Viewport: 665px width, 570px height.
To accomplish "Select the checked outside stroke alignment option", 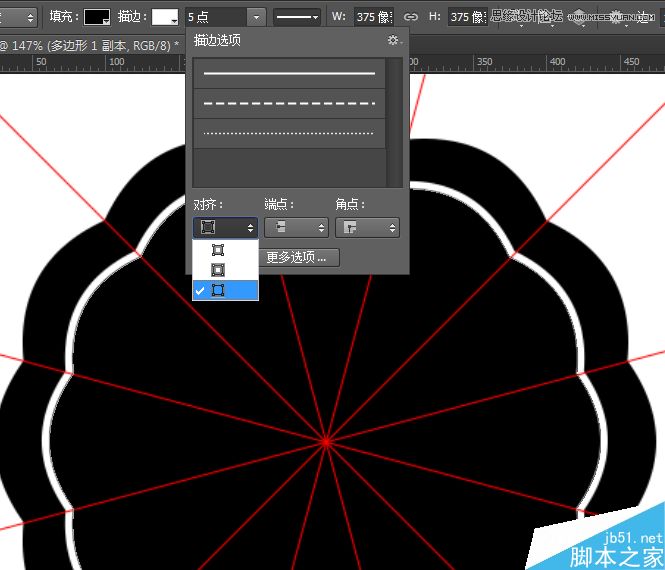I will [x=225, y=290].
